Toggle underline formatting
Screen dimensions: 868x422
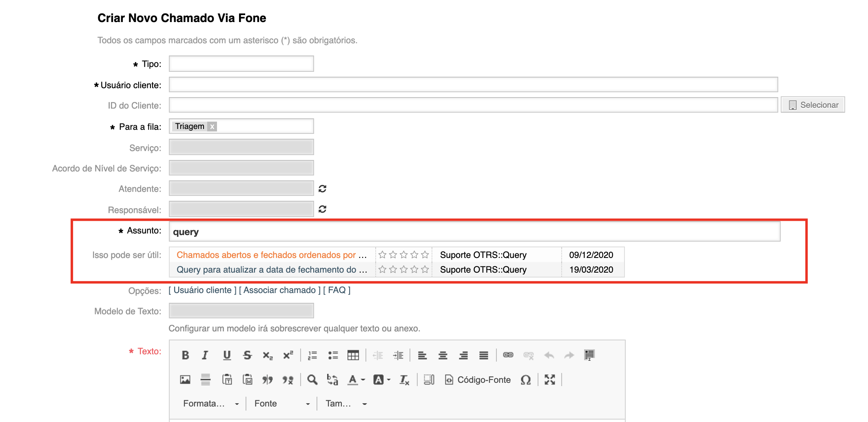pos(227,355)
